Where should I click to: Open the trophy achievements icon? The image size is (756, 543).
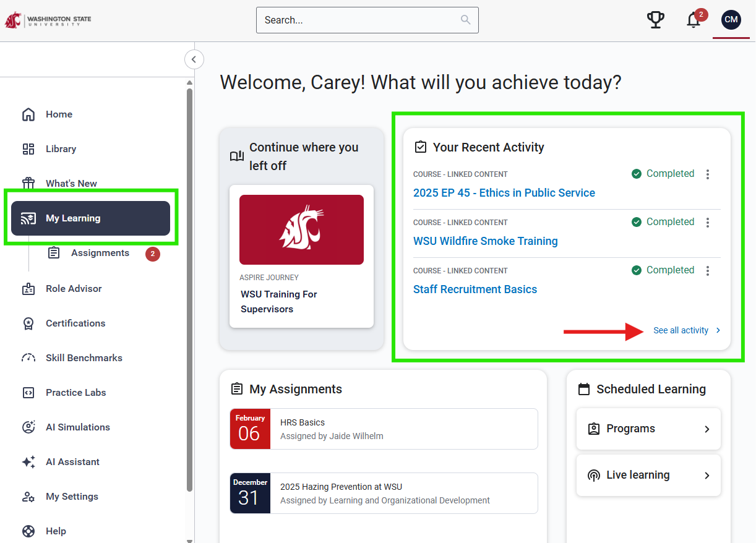tap(656, 20)
